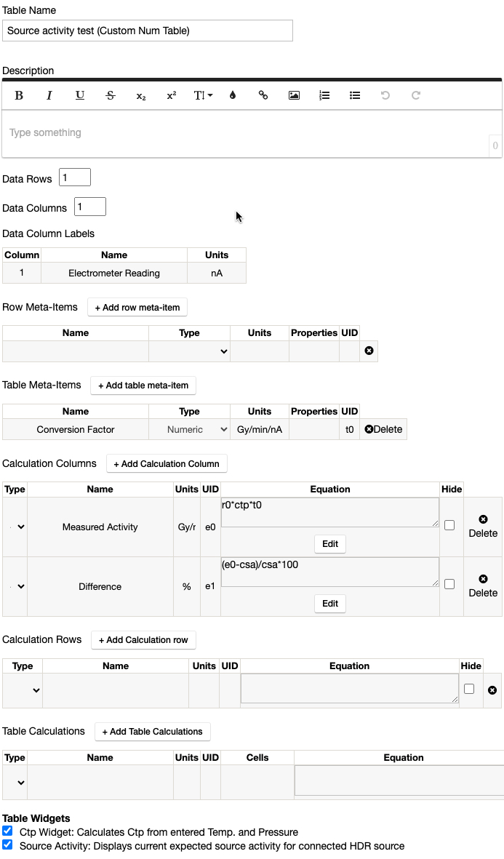Viewport: 504px width, 859px height.
Task: Click Add table meta-item button
Action: tap(143, 385)
